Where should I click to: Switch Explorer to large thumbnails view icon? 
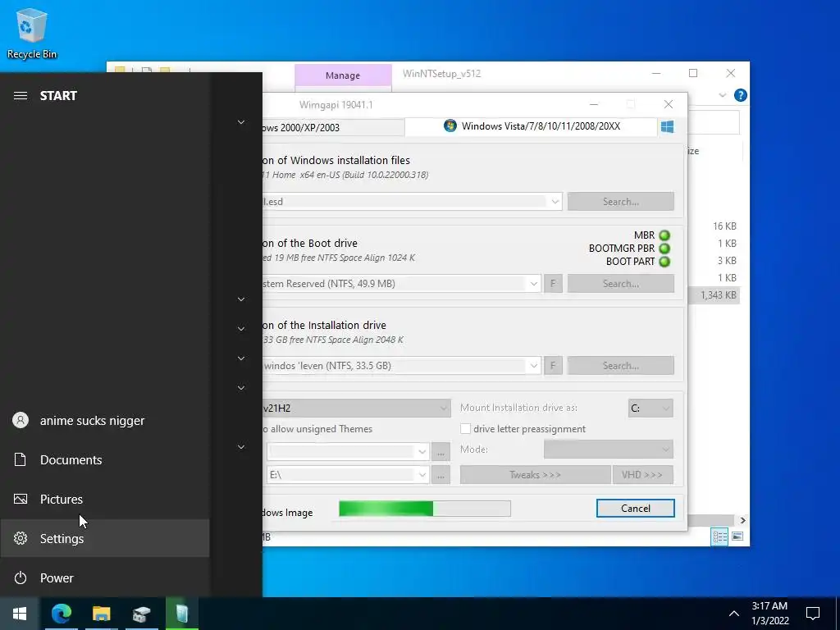737,536
